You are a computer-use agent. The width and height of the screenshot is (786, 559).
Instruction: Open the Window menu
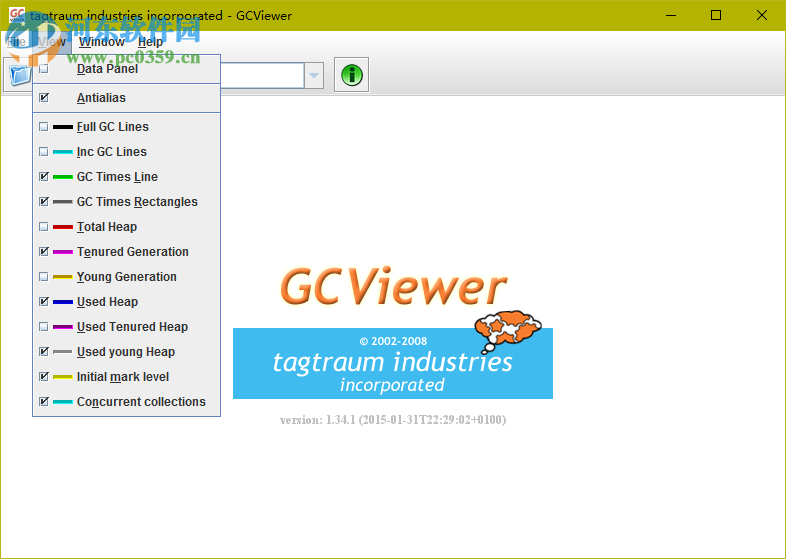coord(102,42)
